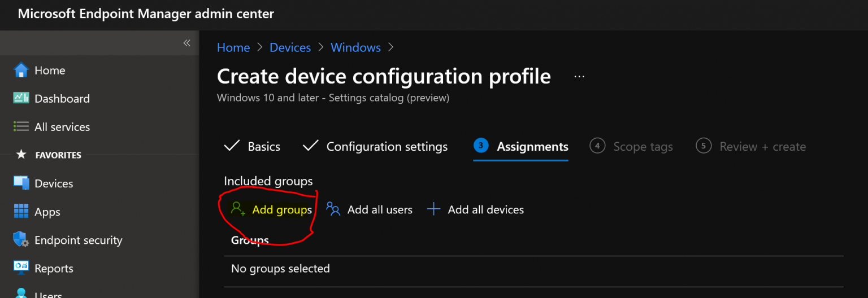Click the Endpoint security shield icon

[x=21, y=240]
